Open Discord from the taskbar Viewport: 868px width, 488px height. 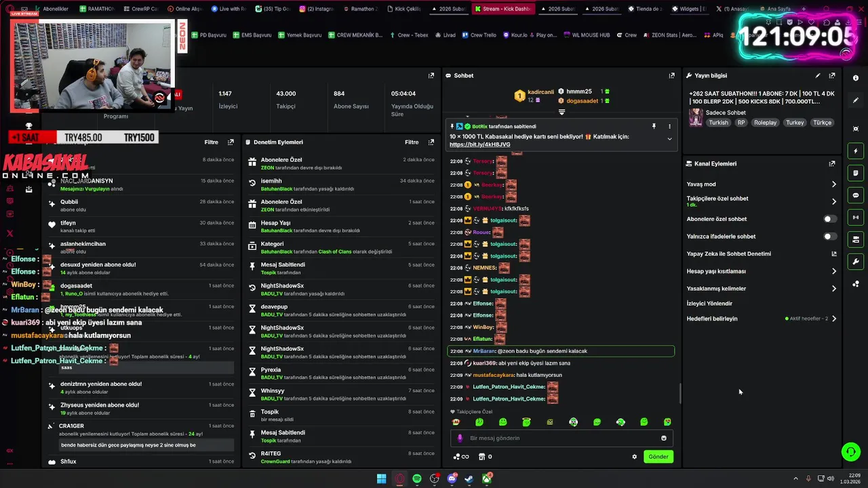coord(452,479)
